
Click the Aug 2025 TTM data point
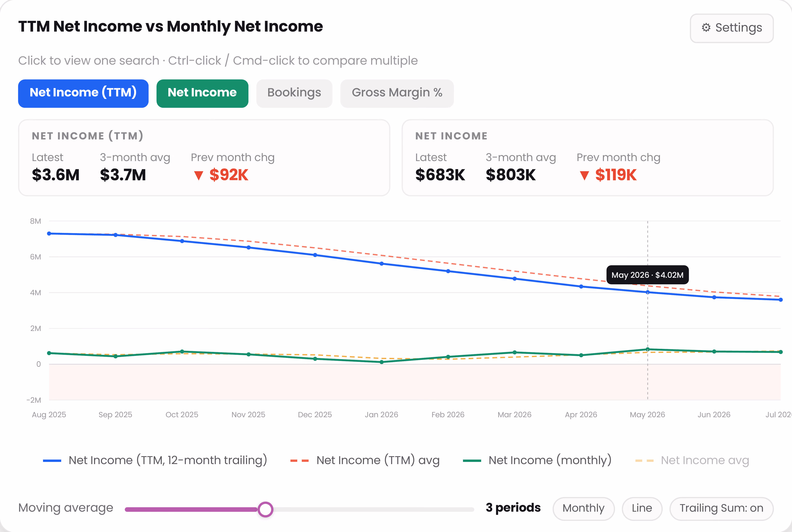click(x=49, y=233)
